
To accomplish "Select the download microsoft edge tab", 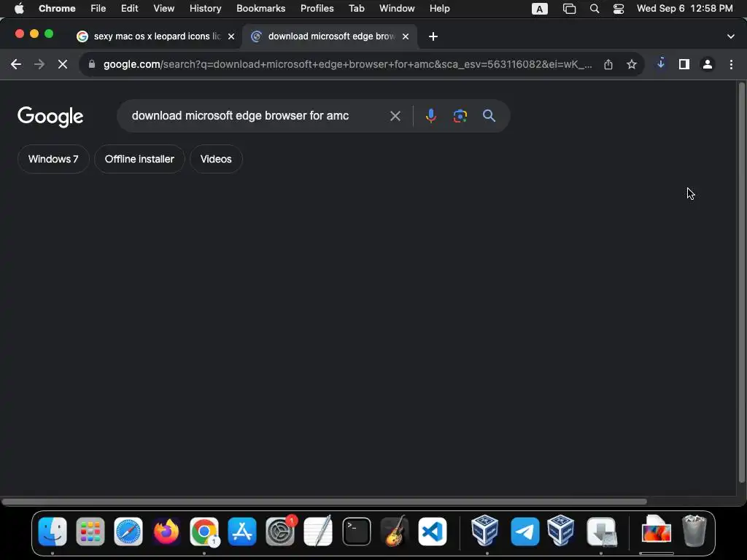I will coord(331,36).
